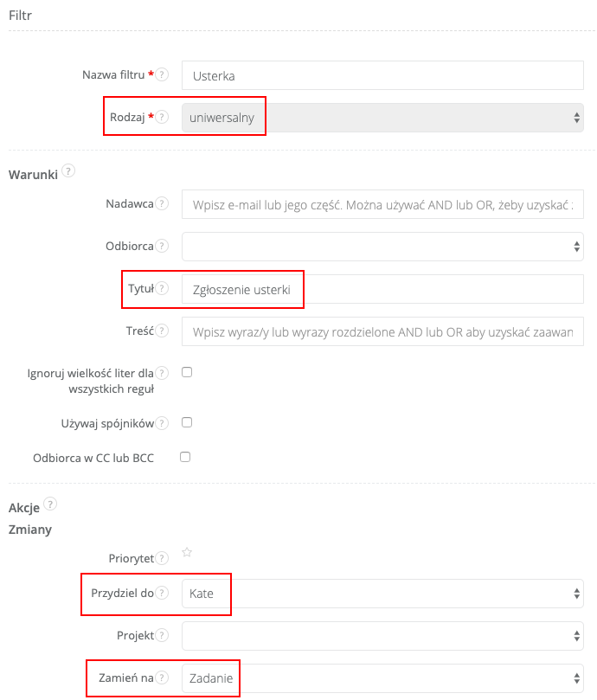Click help icon next to Nazwa filtru
Screen dimensions: 597x700
click(163, 75)
